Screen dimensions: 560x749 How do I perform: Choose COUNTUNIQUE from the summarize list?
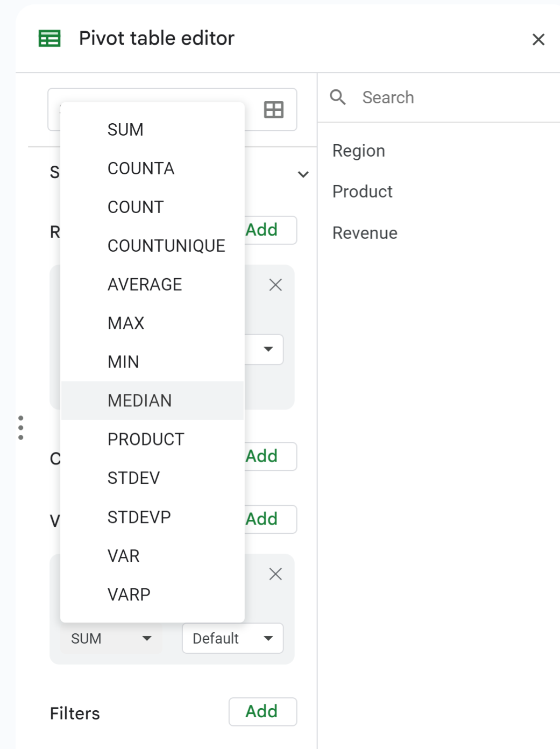click(152, 246)
